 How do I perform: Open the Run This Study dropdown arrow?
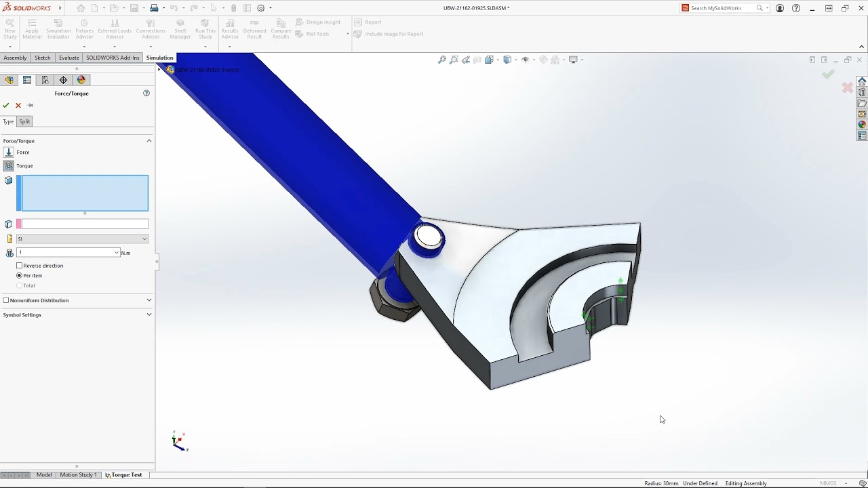click(x=205, y=46)
